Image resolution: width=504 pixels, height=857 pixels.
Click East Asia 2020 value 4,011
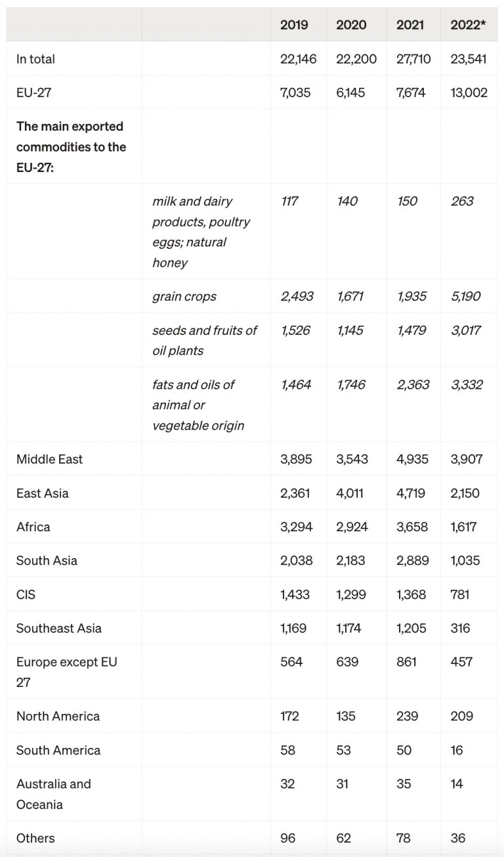point(350,493)
